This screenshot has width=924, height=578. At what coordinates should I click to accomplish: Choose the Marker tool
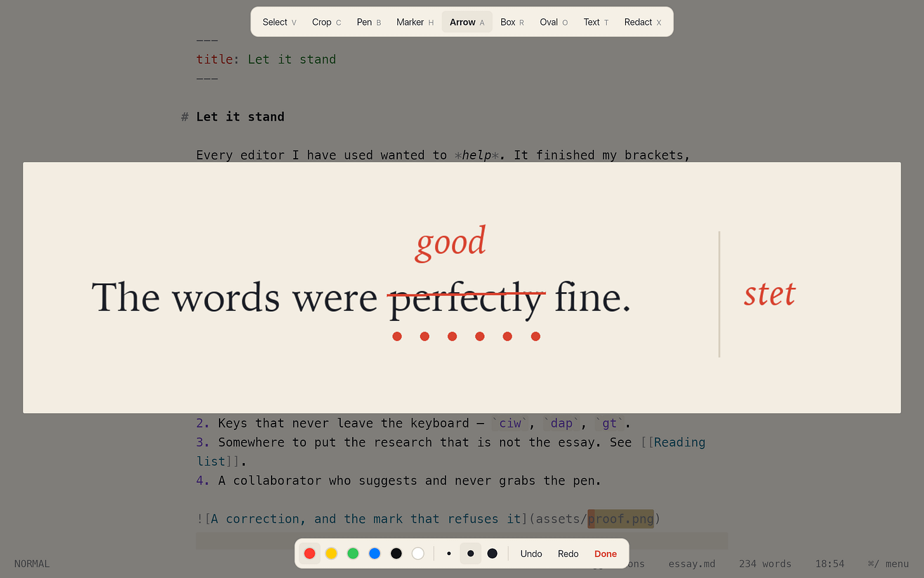click(x=415, y=22)
